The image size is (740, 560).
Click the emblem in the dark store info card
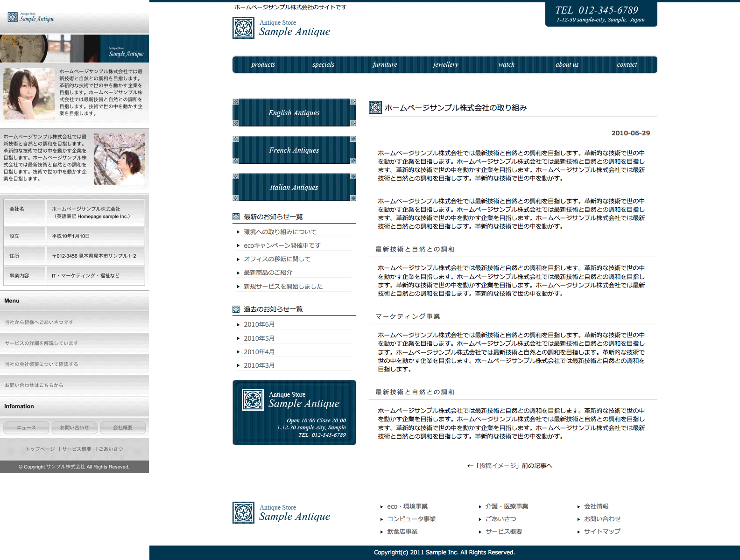(x=253, y=399)
